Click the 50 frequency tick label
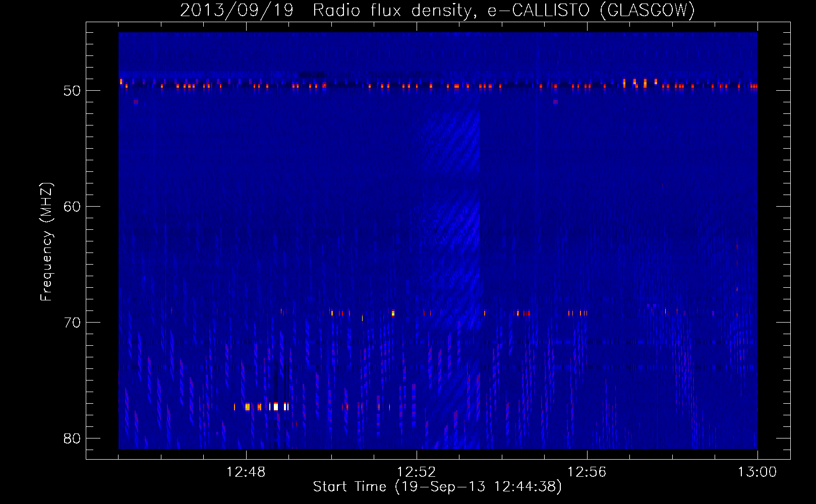The height and width of the screenshot is (504, 816). tap(72, 91)
